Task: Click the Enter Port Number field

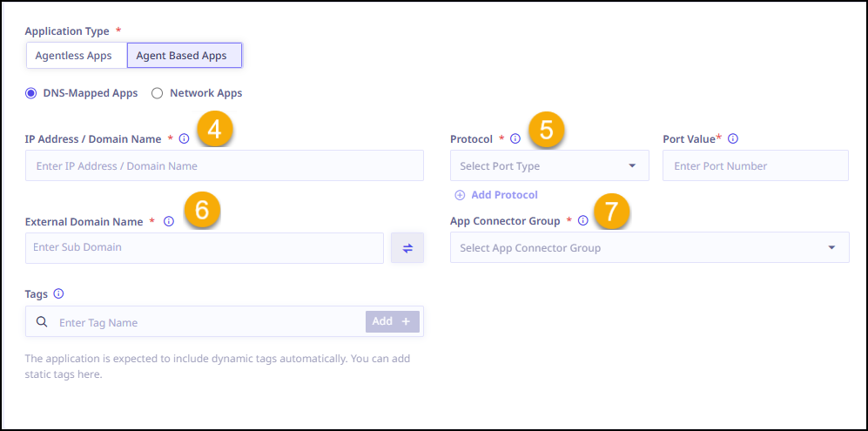Action: pyautogui.click(x=755, y=165)
